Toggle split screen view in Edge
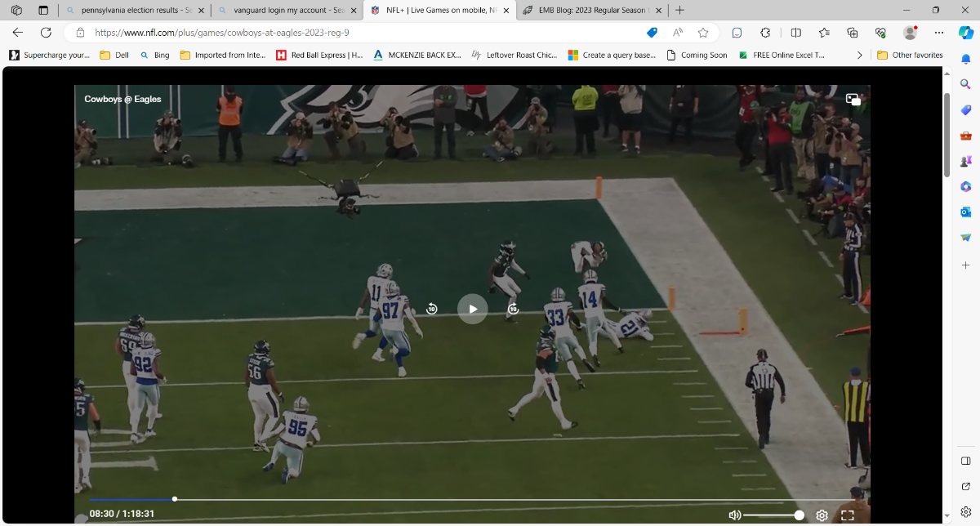This screenshot has width=980, height=526. [x=796, y=33]
